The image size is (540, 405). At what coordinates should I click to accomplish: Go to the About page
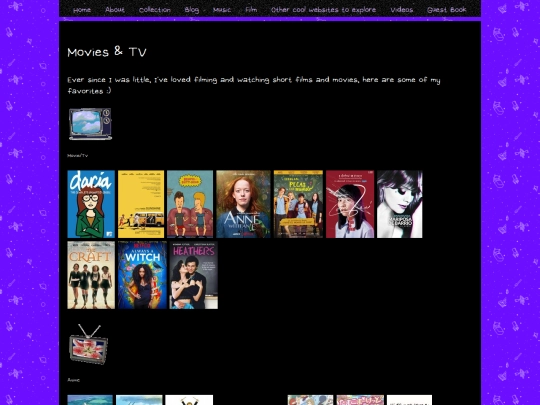pos(115,10)
